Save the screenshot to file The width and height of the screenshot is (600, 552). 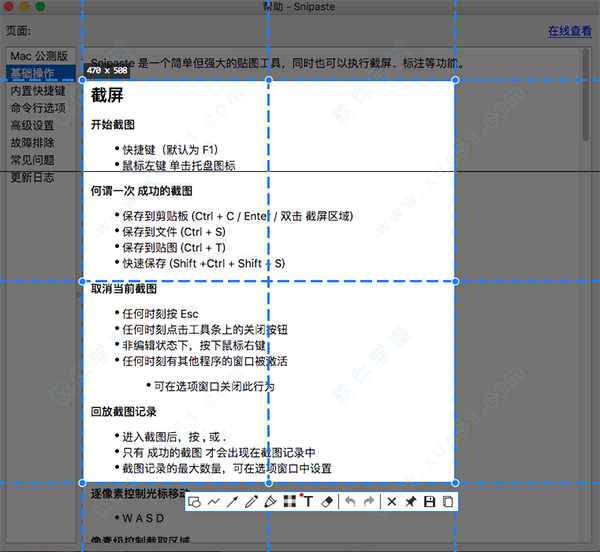[x=429, y=501]
